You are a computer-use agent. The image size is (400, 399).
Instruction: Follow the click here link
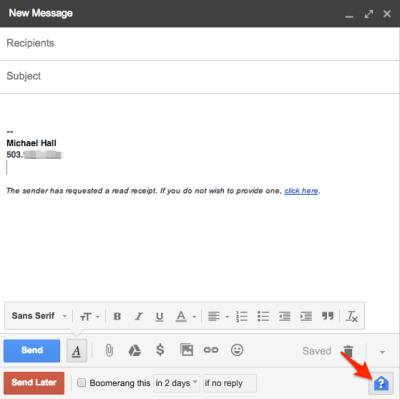tap(301, 191)
